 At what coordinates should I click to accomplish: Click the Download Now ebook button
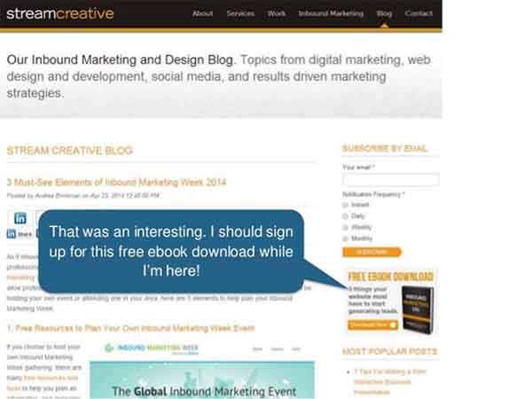click(x=372, y=325)
